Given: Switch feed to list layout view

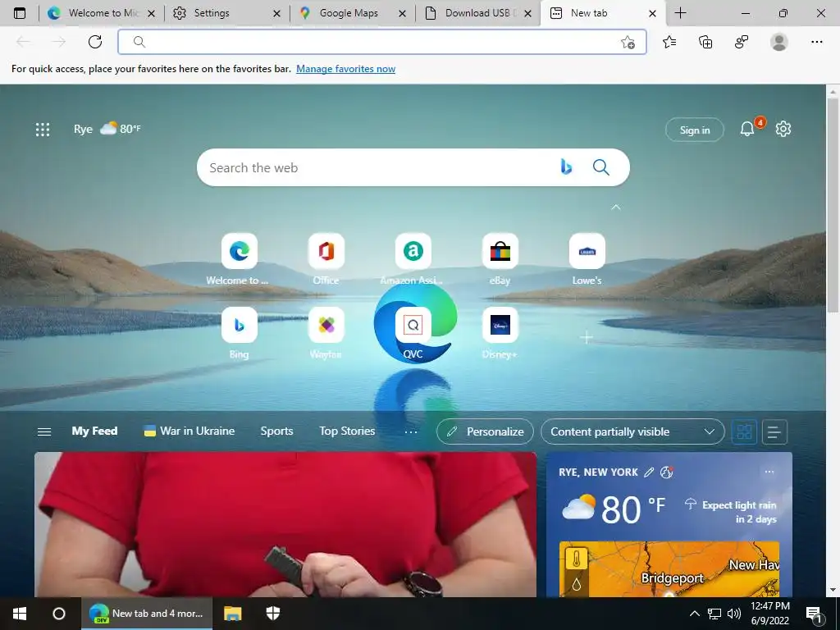Looking at the screenshot, I should click(x=774, y=431).
